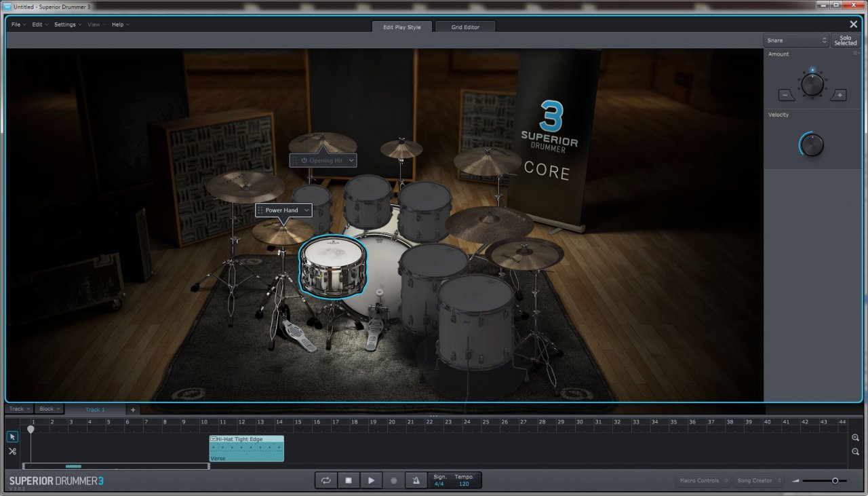Click the Tempo 120 value
The image size is (868, 496).
coord(464,484)
